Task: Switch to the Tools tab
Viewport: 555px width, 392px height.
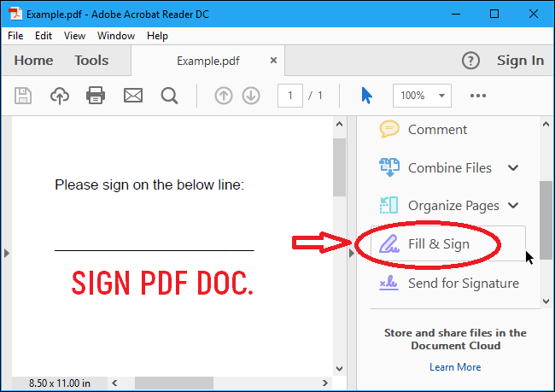Action: 91,61
